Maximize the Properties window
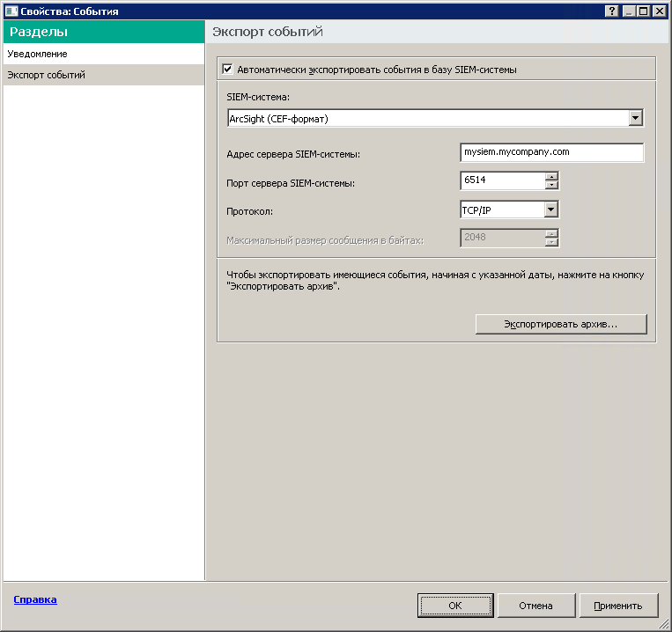The image size is (672, 632). pos(644,11)
